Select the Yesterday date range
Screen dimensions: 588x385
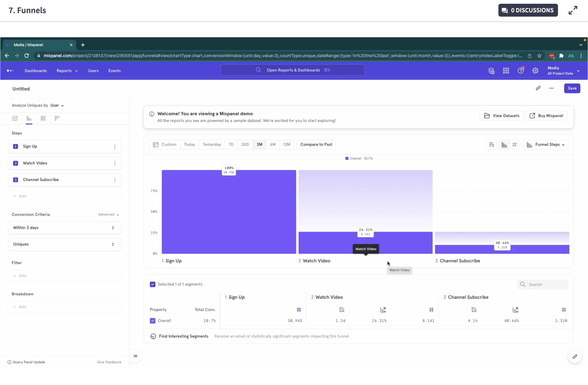tap(212, 145)
